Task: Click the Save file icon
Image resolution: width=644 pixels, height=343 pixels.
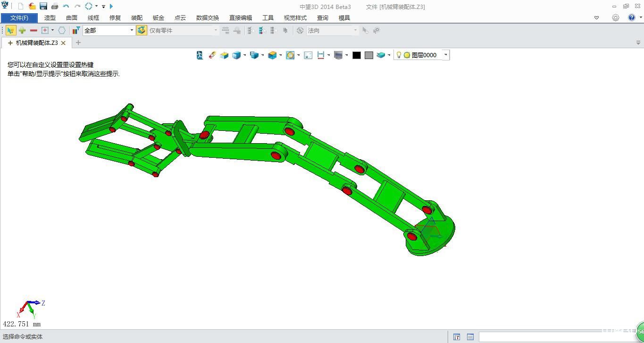Action: [x=43, y=6]
